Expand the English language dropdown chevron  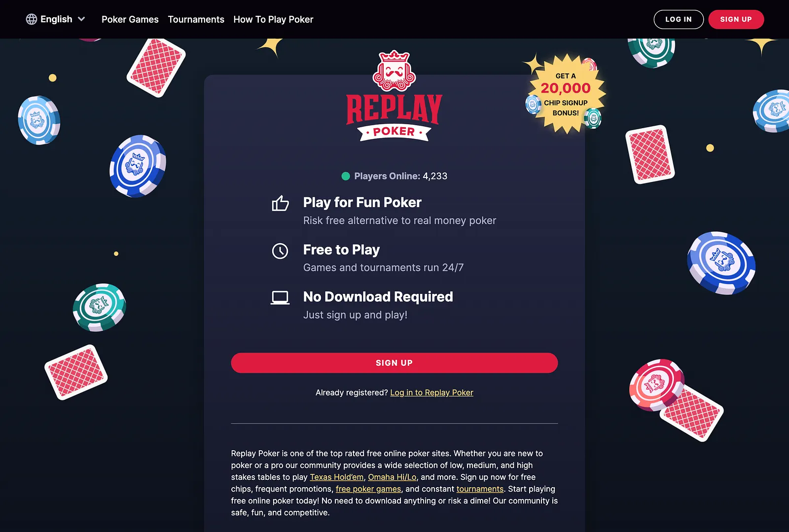pos(81,19)
